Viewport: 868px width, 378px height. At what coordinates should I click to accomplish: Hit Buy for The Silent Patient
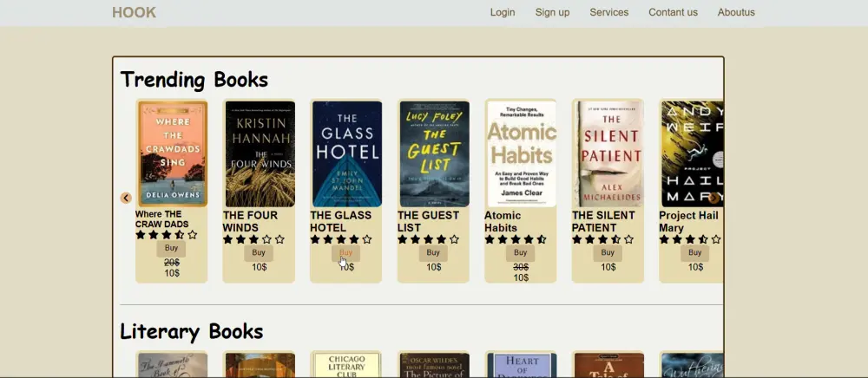point(608,253)
